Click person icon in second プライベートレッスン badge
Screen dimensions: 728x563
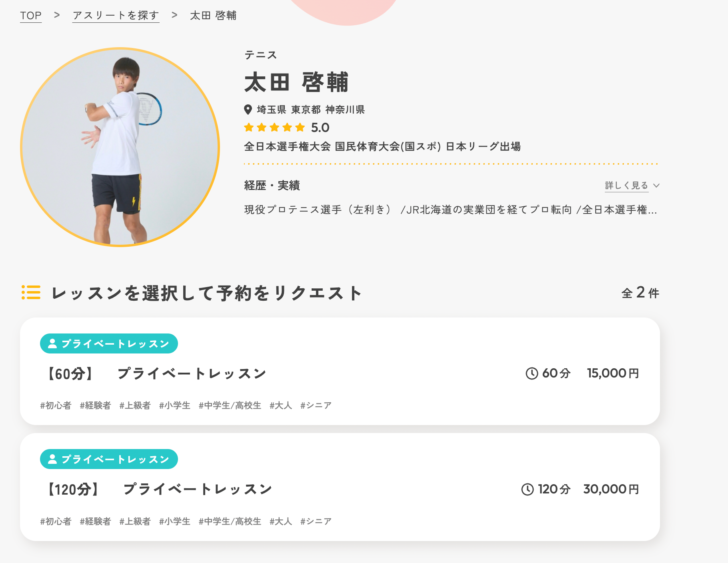52,459
